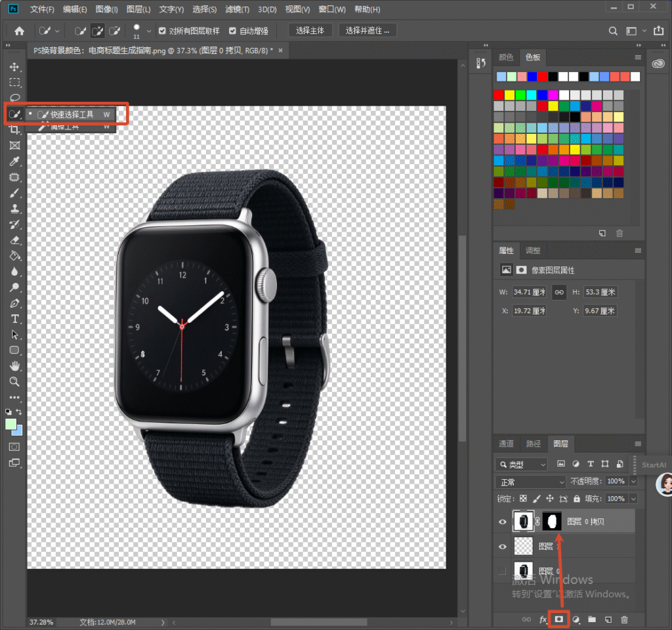Choose 快速选择工具 in the flyout
Viewport: 672px width, 630px height.
click(x=71, y=114)
